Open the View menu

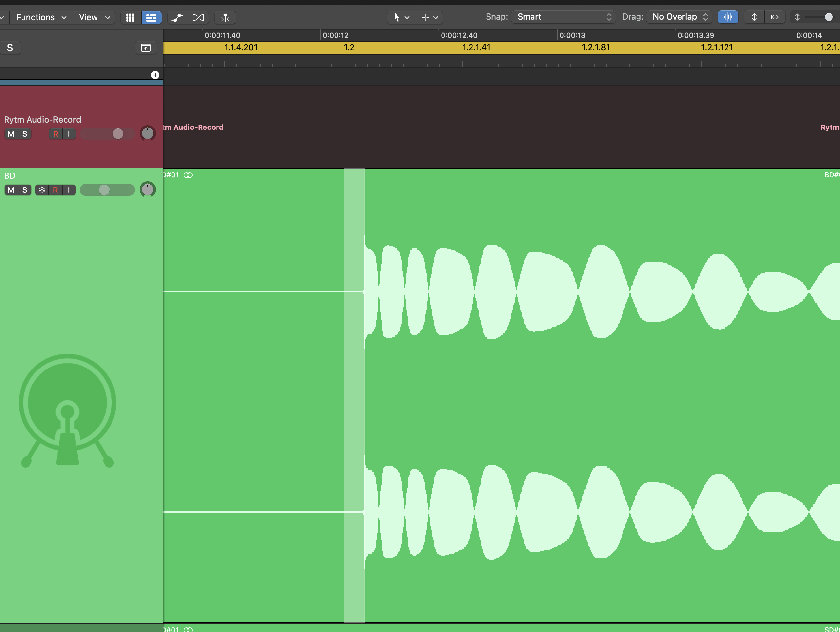click(x=94, y=18)
